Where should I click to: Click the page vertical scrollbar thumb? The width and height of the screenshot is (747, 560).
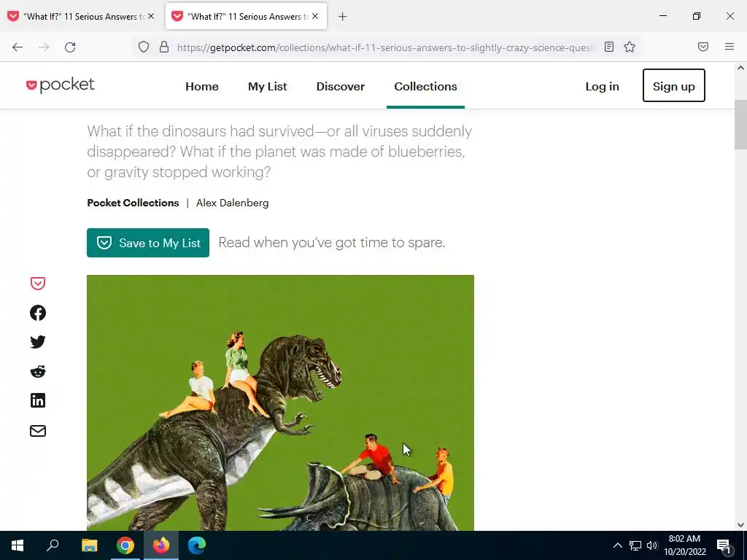(x=740, y=125)
